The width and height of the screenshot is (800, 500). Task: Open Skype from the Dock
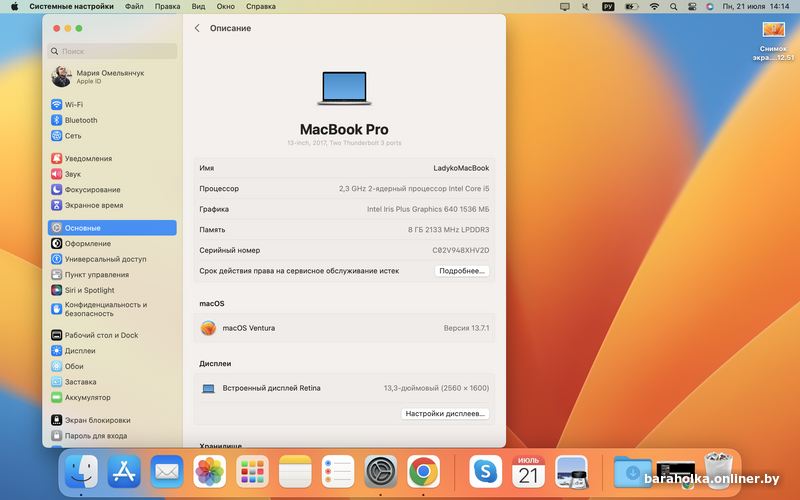coord(485,472)
